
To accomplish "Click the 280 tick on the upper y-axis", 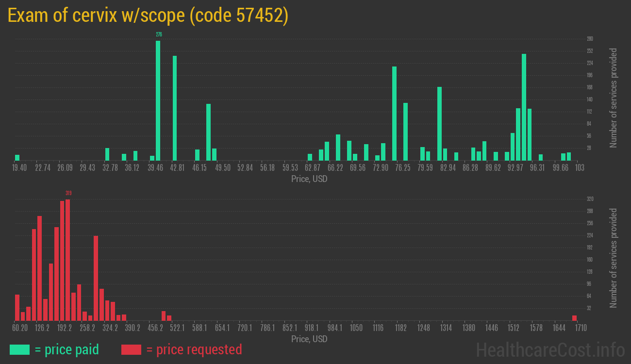I will click(590, 39).
